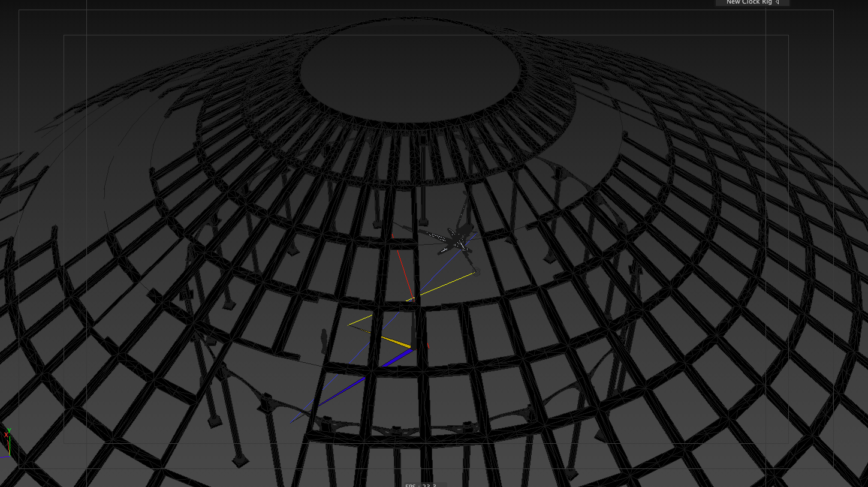Click the New Clock Rig text label

pos(749,2)
